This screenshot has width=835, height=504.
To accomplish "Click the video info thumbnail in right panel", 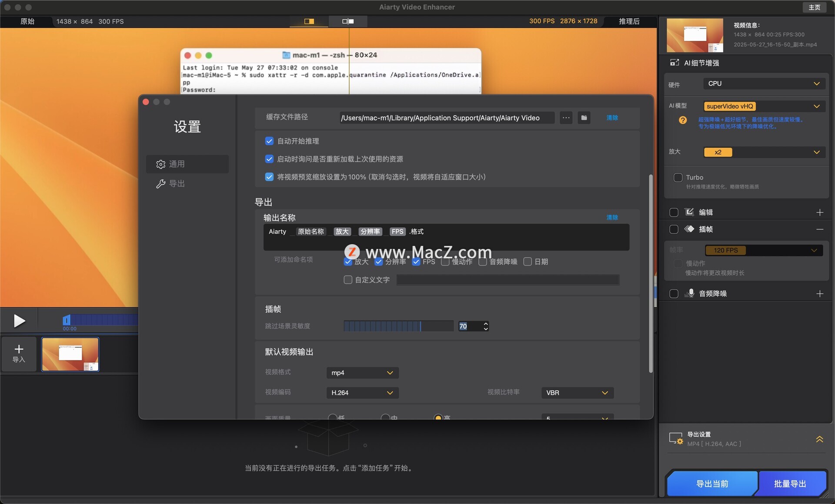I will [695, 35].
